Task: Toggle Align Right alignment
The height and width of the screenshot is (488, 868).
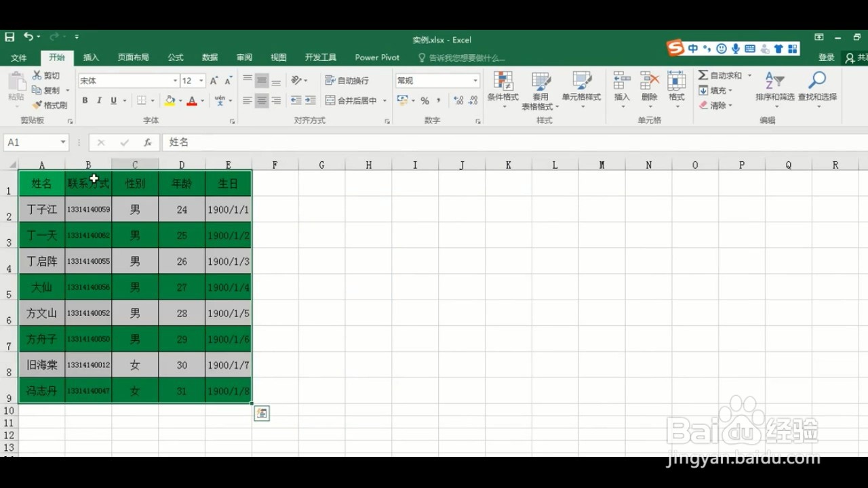Action: pos(276,100)
